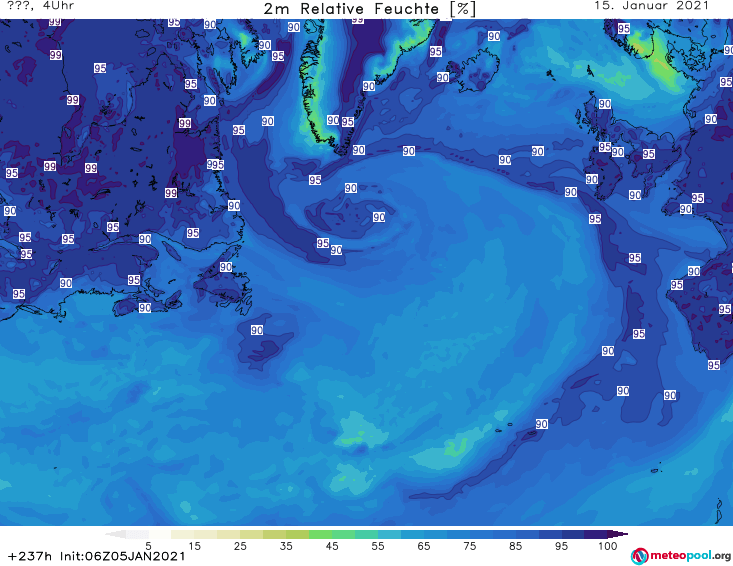This screenshot has width=733, height=566.
Task: Click the overlapping '995' contour label
Action: (x=216, y=165)
